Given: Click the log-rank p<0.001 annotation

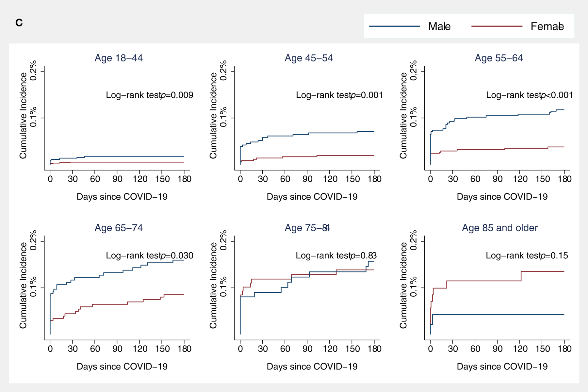Looking at the screenshot, I should [x=530, y=95].
